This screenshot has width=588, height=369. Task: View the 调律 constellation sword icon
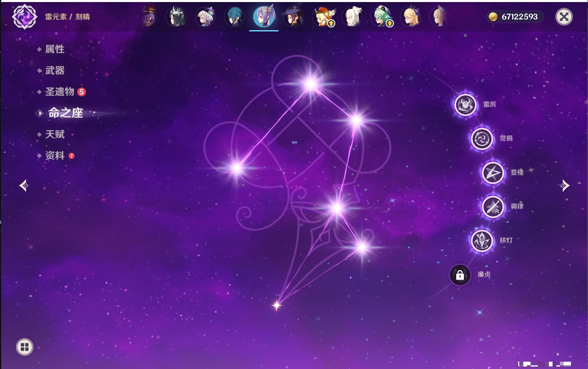[x=493, y=207]
